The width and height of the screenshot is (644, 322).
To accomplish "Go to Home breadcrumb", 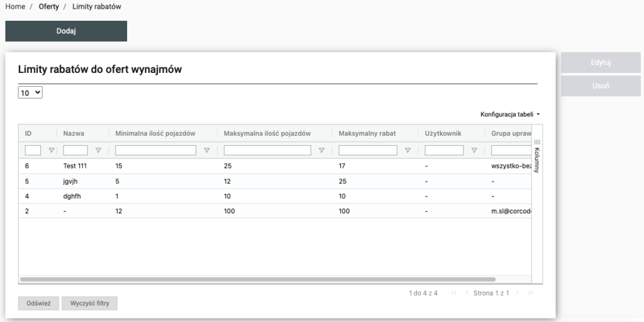I will [15, 6].
